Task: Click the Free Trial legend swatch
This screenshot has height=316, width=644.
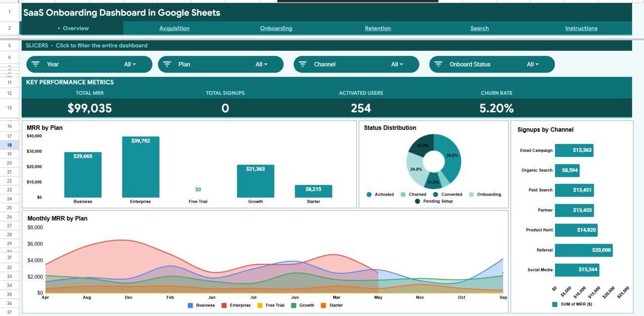Action: (x=260, y=305)
